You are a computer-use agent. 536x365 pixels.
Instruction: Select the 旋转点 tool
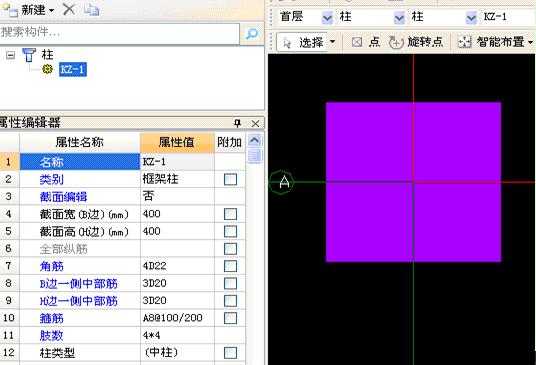pyautogui.click(x=416, y=42)
